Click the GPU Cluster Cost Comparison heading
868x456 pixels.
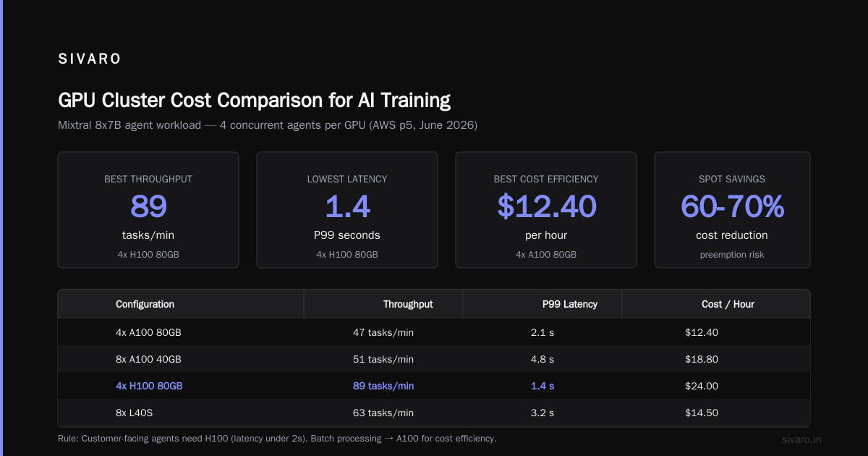coord(254,100)
